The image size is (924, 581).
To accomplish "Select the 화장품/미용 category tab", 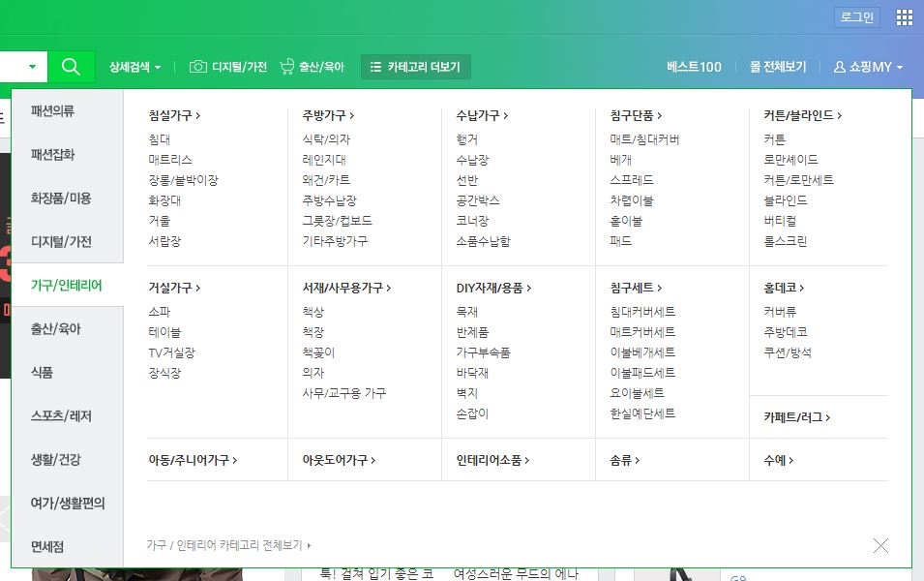I will (x=67, y=199).
